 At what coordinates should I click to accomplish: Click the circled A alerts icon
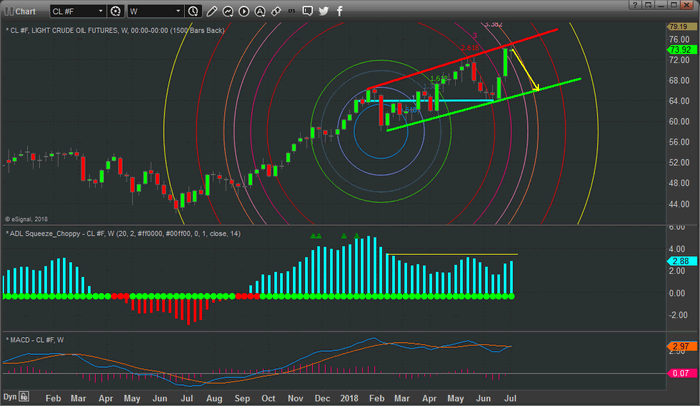(260, 11)
